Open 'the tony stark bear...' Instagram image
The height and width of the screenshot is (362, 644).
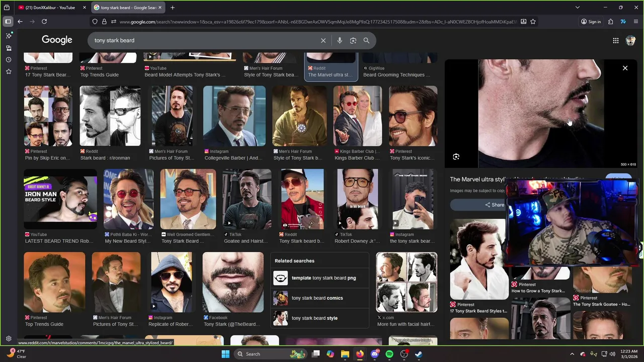coord(413,199)
